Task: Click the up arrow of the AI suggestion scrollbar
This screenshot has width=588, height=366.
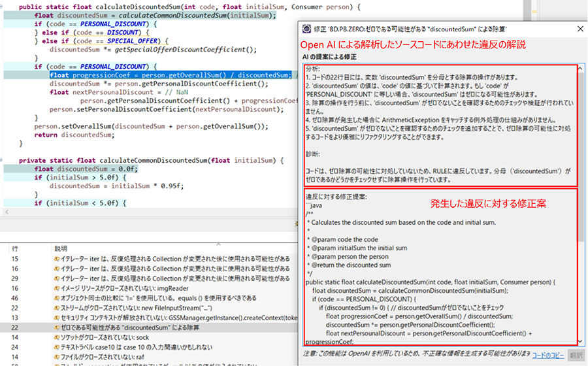Action: (580, 68)
